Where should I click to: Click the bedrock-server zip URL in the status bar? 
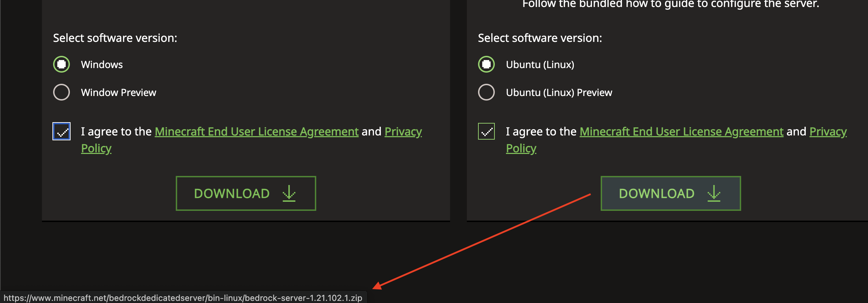(x=183, y=298)
